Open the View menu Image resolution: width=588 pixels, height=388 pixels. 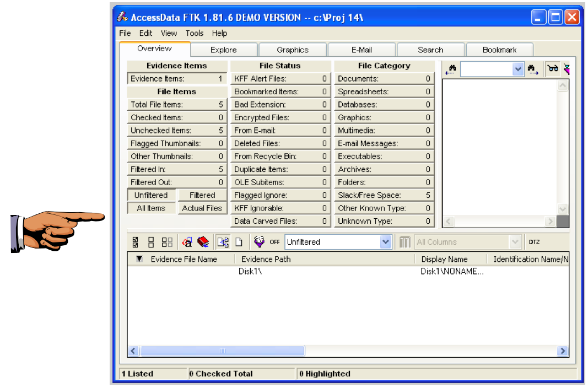pos(169,34)
